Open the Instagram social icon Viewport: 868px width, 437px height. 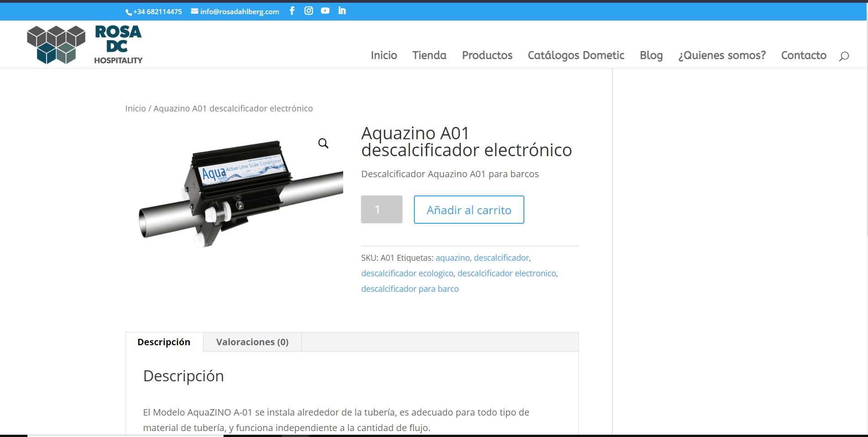(x=309, y=11)
